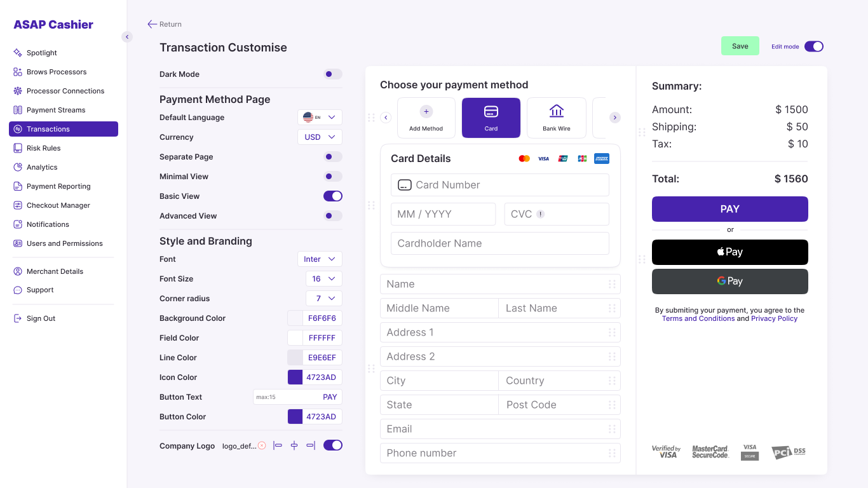Align company logo to the right
Image resolution: width=868 pixels, height=488 pixels.
(311, 445)
